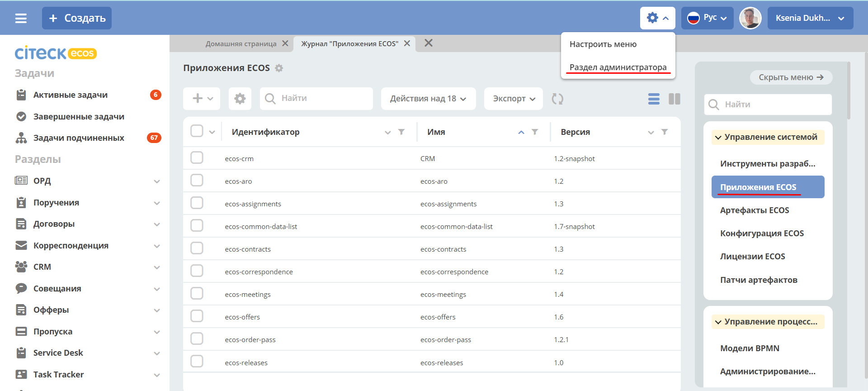Sort by the Имя column arrow
The image size is (868, 391).
521,132
